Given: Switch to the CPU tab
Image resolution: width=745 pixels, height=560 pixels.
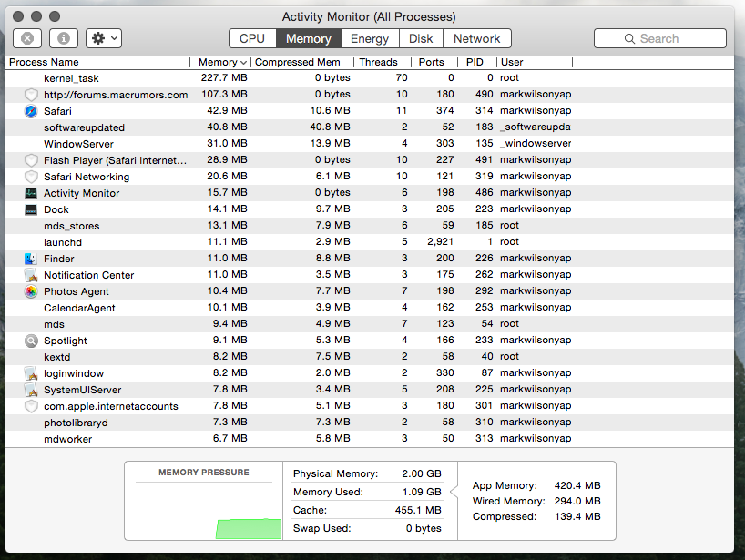Looking at the screenshot, I should tap(251, 38).
